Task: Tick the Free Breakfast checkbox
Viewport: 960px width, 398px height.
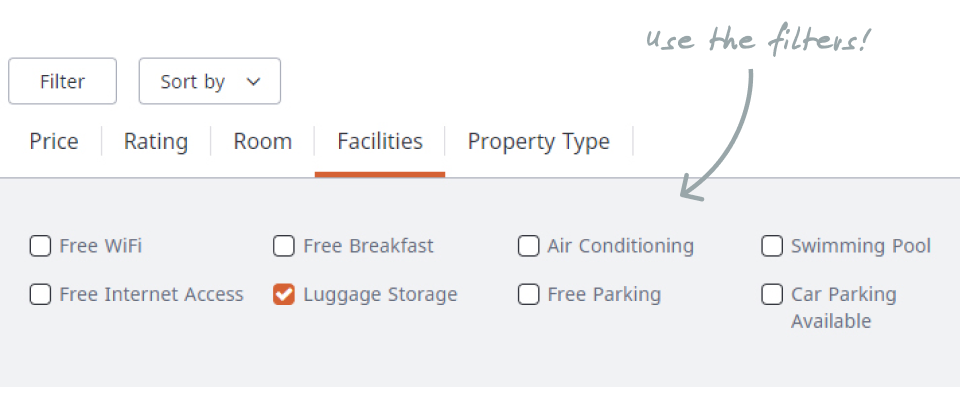Action: click(284, 246)
